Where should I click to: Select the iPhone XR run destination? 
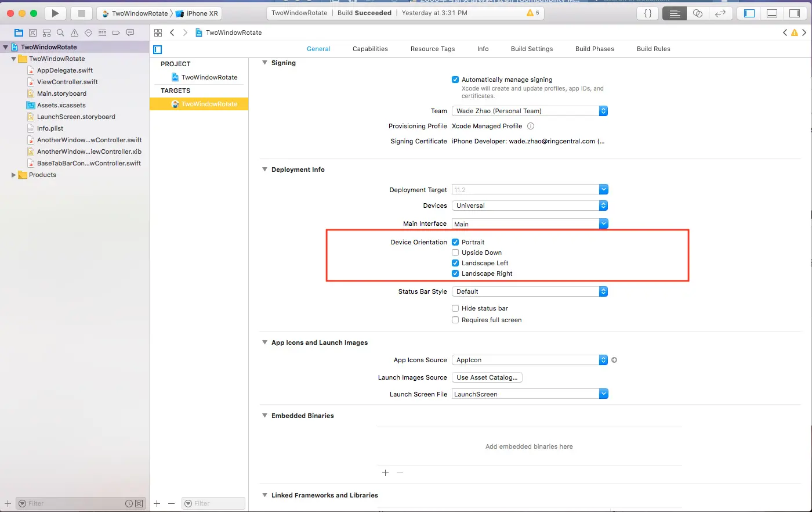click(197, 13)
